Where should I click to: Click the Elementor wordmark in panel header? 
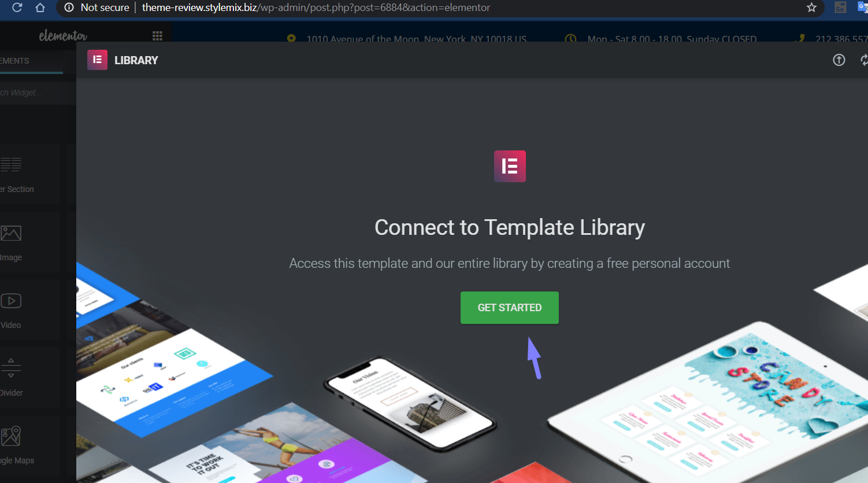(63, 36)
